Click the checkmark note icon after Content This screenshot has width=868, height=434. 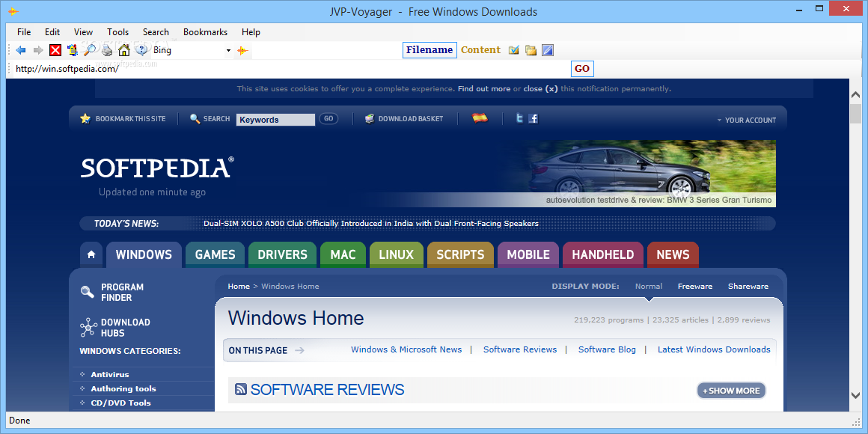coord(514,50)
